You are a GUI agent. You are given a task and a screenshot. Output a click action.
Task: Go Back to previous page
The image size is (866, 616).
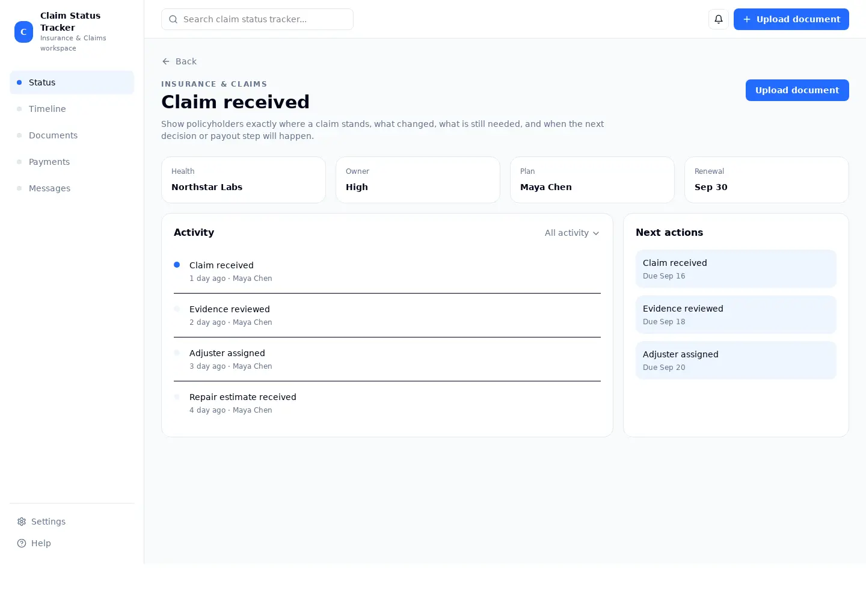(x=179, y=61)
